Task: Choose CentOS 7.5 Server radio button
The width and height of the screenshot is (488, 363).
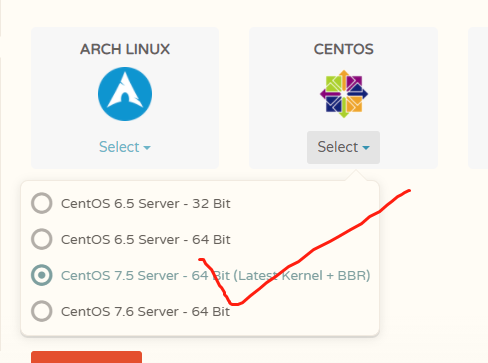Action: click(x=42, y=275)
